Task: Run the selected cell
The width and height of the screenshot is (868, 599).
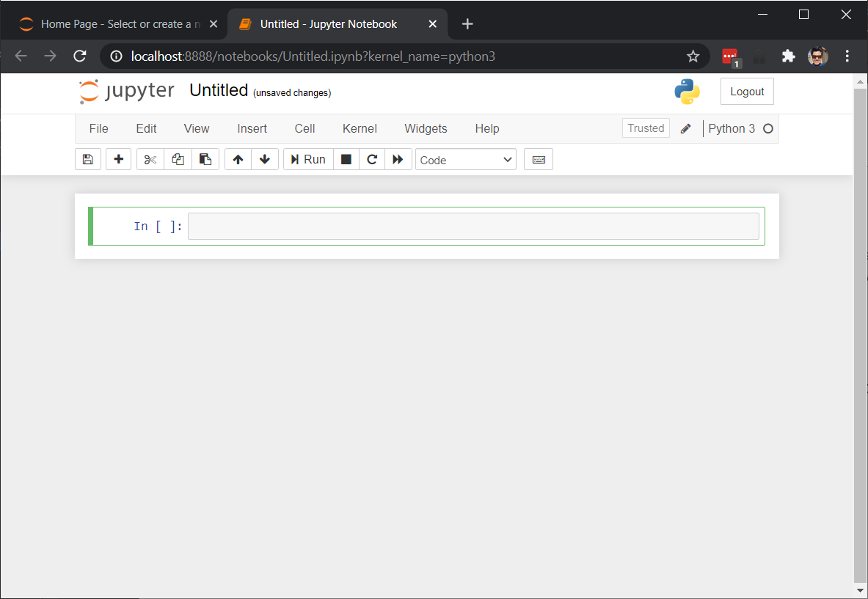Action: [x=308, y=159]
